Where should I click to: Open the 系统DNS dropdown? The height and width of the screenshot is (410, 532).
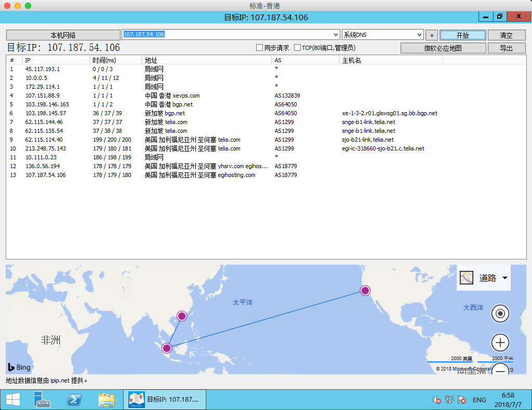point(420,35)
